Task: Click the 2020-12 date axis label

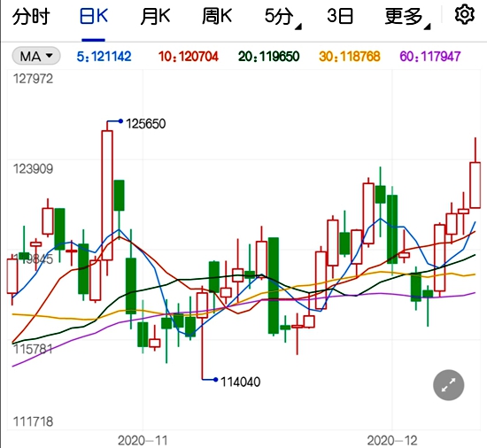Action: [x=392, y=440]
